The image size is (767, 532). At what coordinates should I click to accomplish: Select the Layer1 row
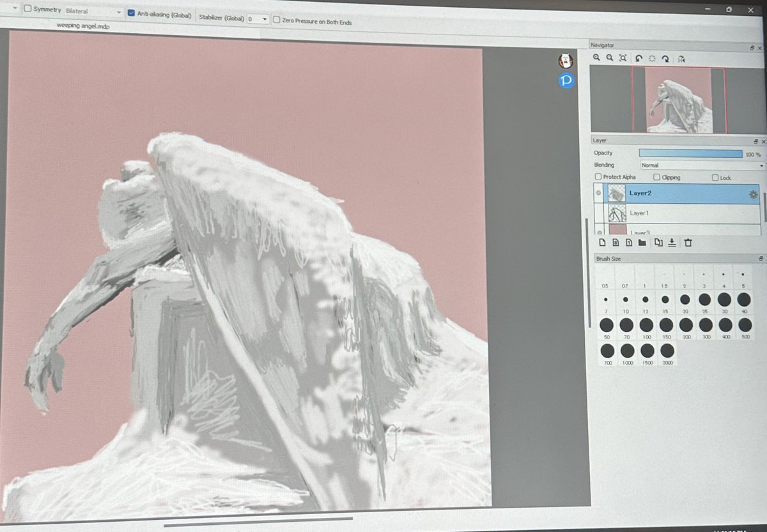677,213
